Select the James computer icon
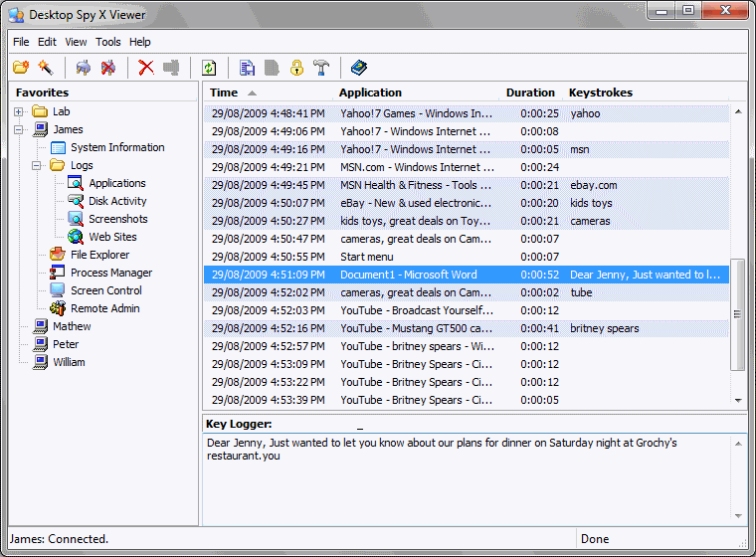The image size is (756, 557). (x=40, y=129)
